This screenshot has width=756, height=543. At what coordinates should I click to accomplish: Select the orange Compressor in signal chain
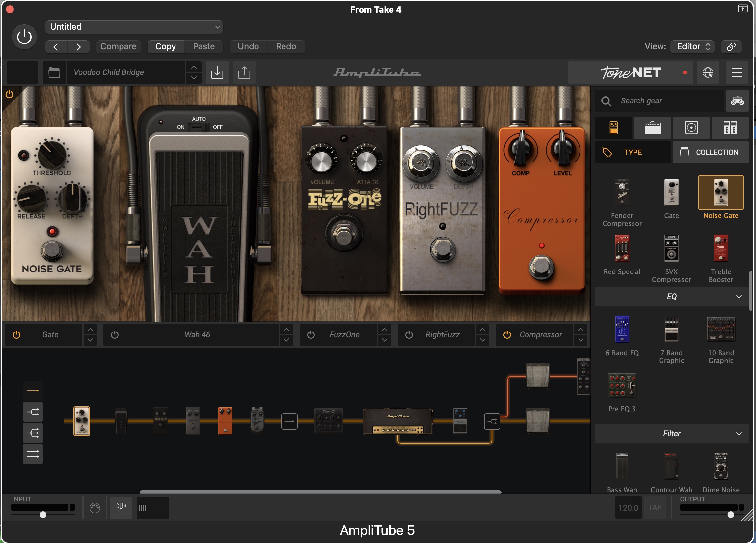pyautogui.click(x=225, y=420)
